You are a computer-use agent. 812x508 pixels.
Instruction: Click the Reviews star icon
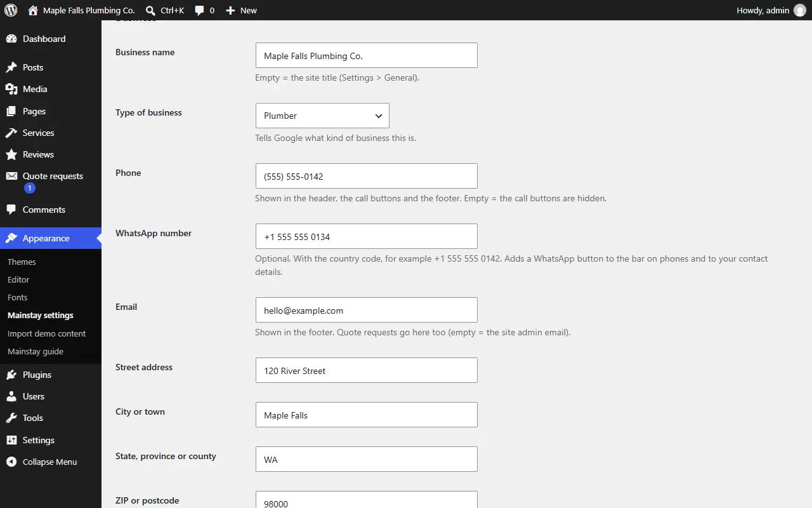[x=11, y=154]
